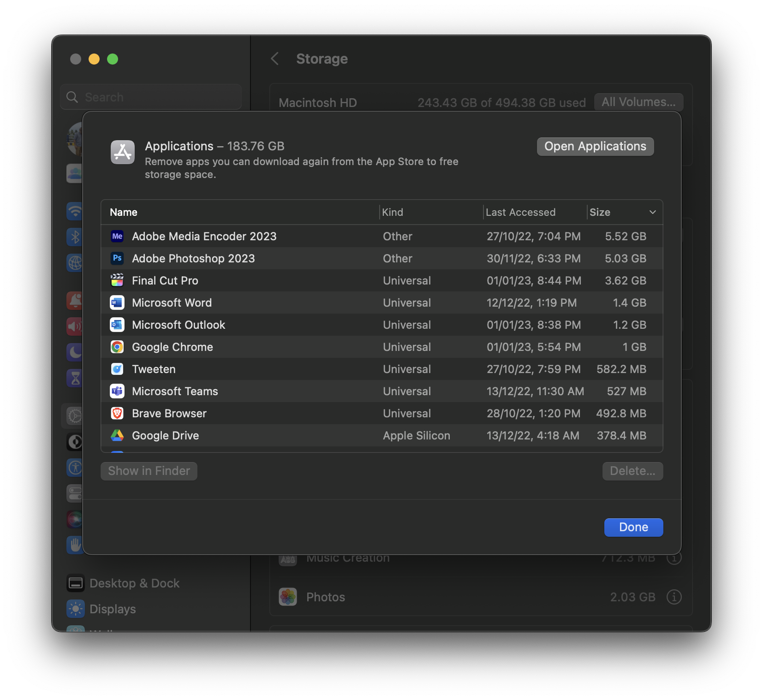Click the Brave Browser lion icon

(x=117, y=413)
